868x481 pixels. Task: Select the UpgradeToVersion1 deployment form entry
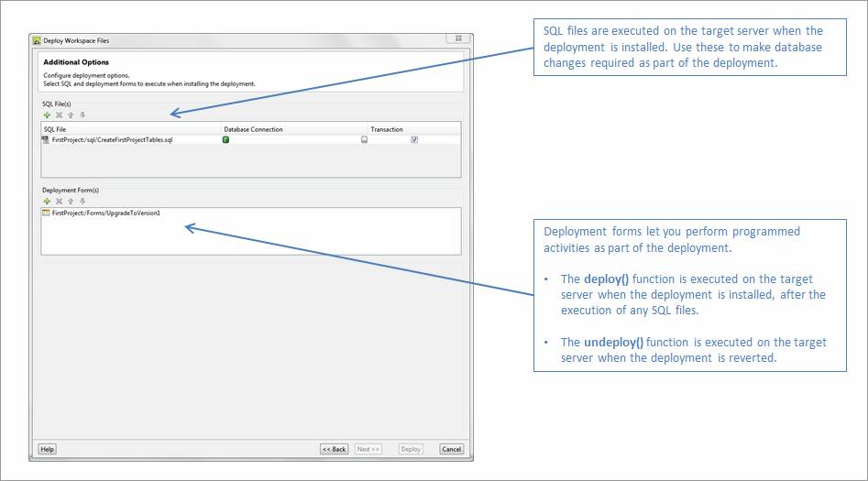pyautogui.click(x=105, y=213)
